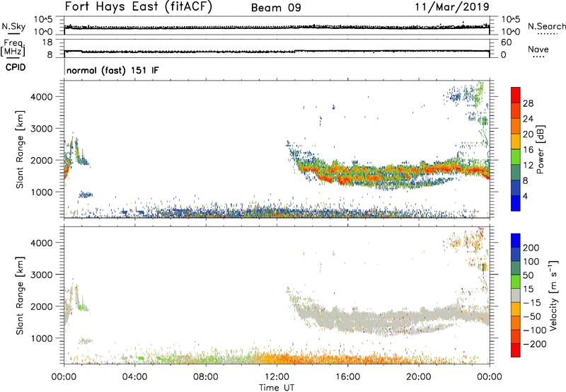The width and height of the screenshot is (566, 392).
Task: Click the "1000" tick of the power panel
Action: coord(42,192)
